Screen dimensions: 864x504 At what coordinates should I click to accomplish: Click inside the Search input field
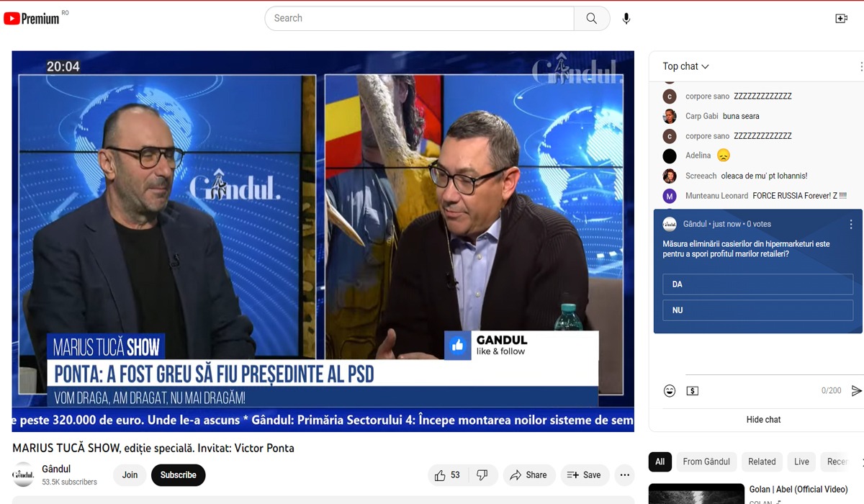coord(419,18)
